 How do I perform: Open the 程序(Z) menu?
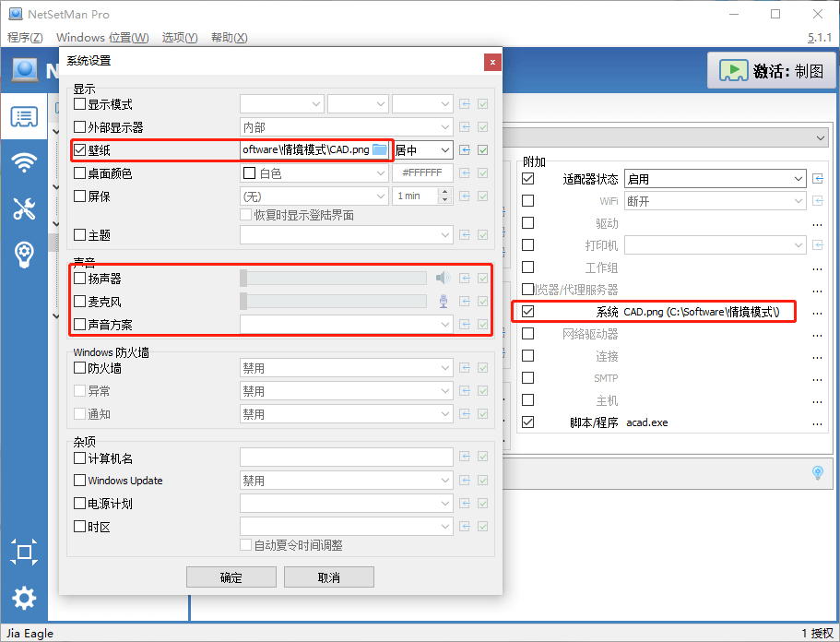pyautogui.click(x=25, y=38)
